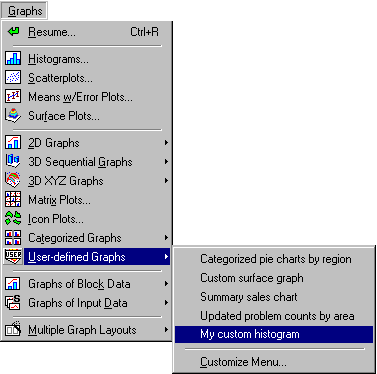Select the Categorized Graphs icon

13,237
